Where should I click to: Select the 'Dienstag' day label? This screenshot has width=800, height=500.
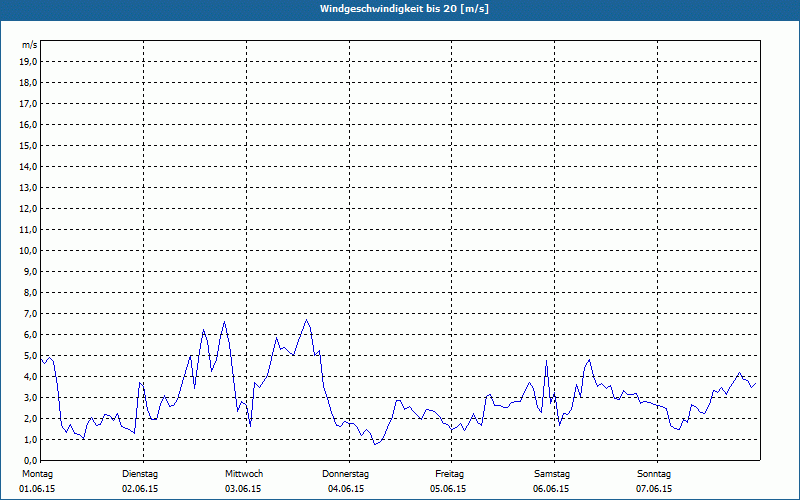point(140,474)
